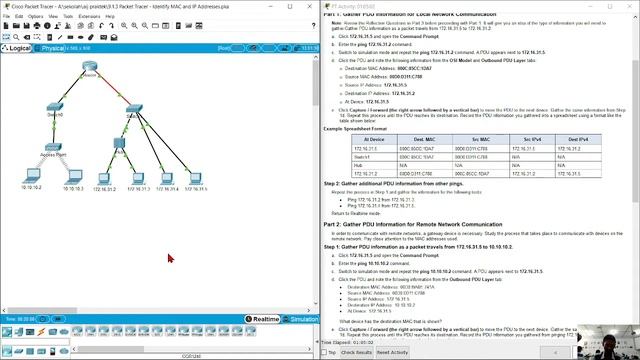Viewport: 640px width, 360px height.
Task: Select PC labeled 172.16.31.4
Action: point(167,178)
